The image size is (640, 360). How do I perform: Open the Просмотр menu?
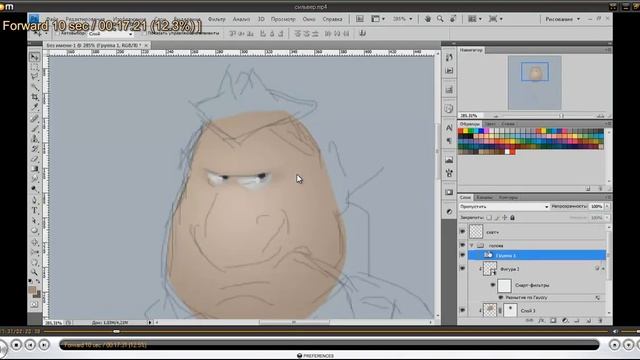(x=283, y=19)
